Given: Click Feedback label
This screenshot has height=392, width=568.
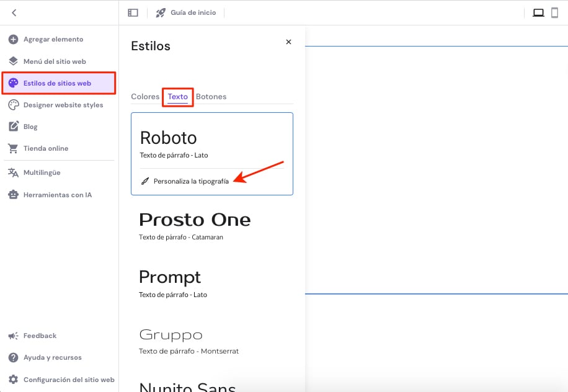Looking at the screenshot, I should click(40, 336).
